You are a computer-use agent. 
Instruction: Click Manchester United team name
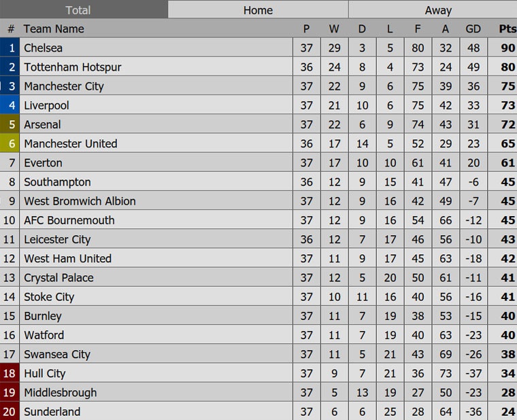coord(70,143)
